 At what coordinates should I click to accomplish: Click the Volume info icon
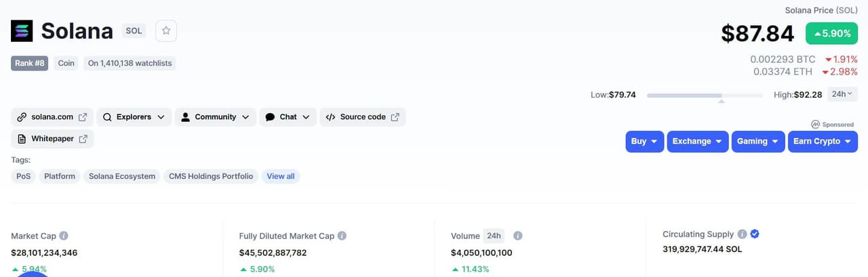pos(517,236)
